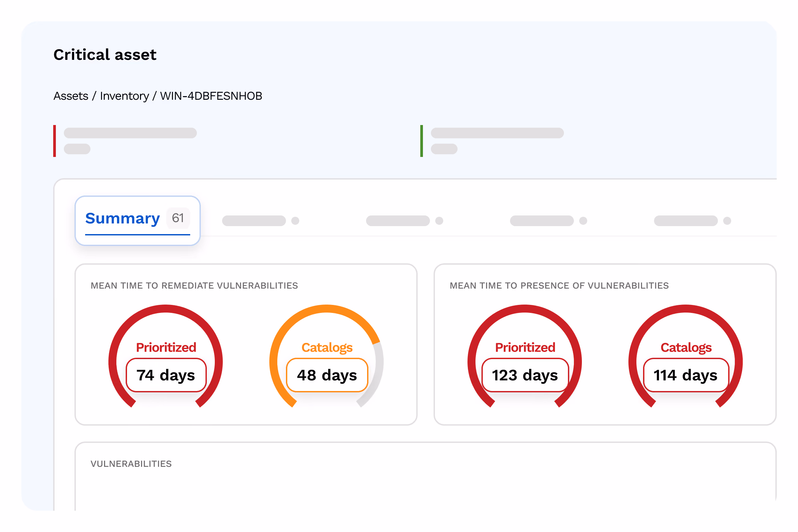The height and width of the screenshot is (532, 798).
Task: Click the Assets breadcrumb link
Action: pos(71,96)
